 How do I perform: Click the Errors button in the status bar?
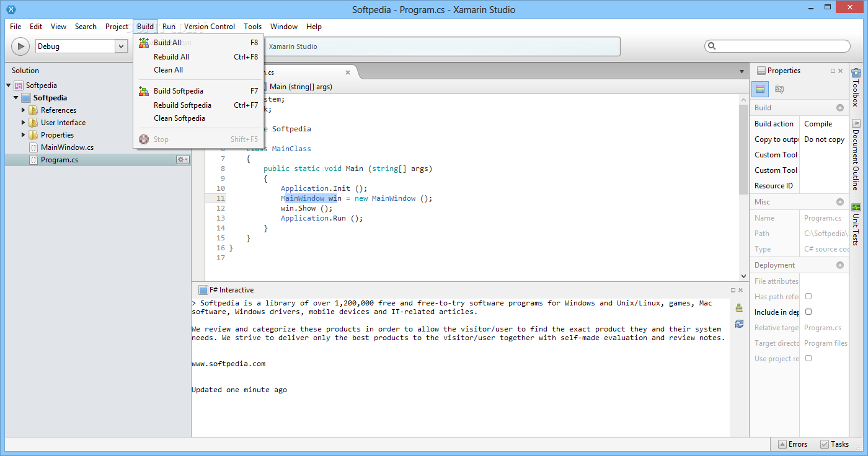tap(792, 444)
